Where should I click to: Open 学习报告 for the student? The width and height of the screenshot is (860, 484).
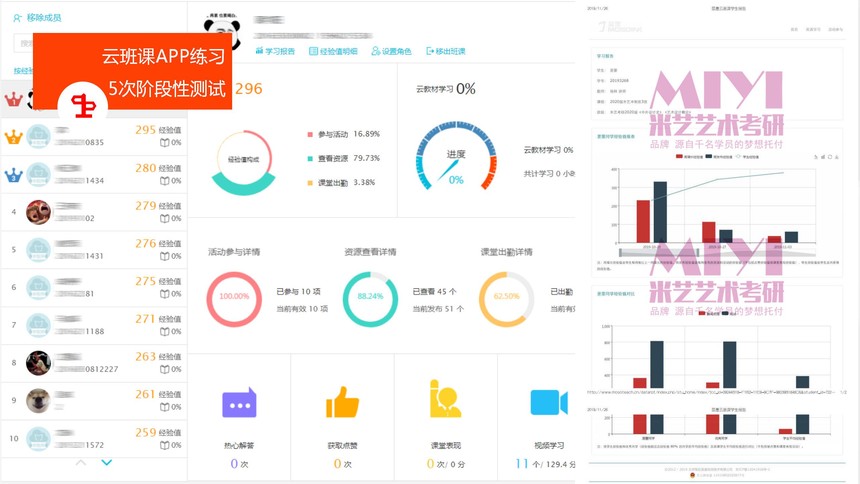(x=280, y=51)
